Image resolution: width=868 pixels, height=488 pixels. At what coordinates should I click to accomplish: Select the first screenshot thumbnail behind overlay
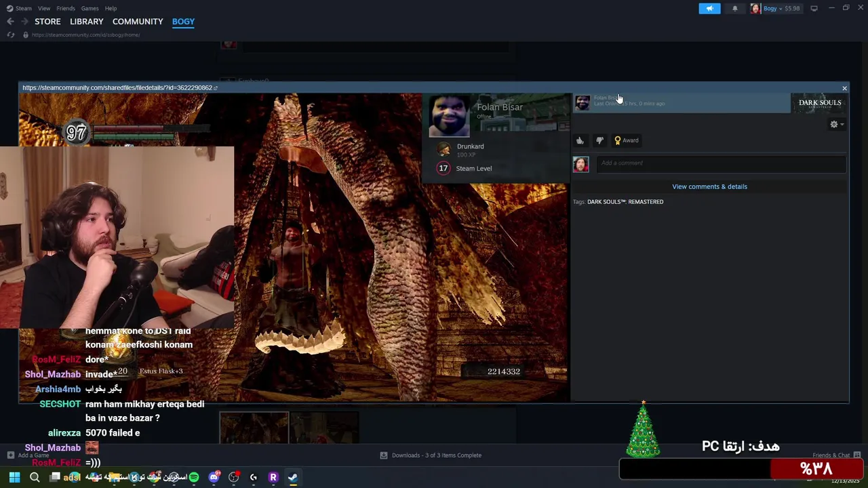click(x=254, y=428)
